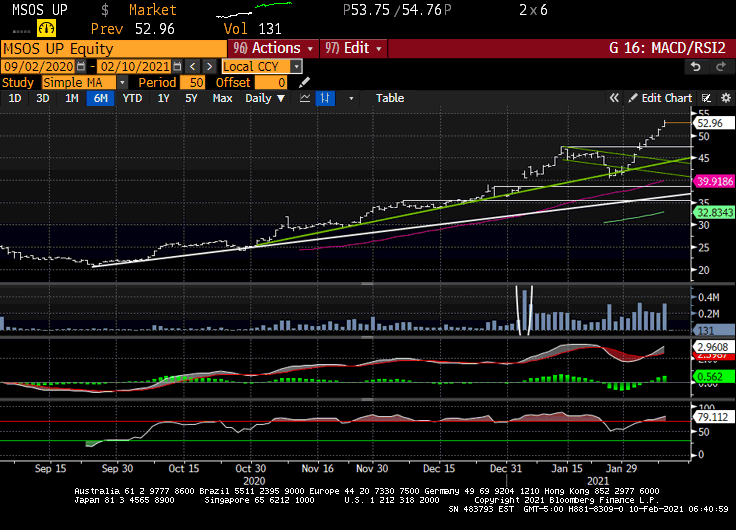Select the 3D range tab
The image size is (736, 530).
pyautogui.click(x=43, y=98)
